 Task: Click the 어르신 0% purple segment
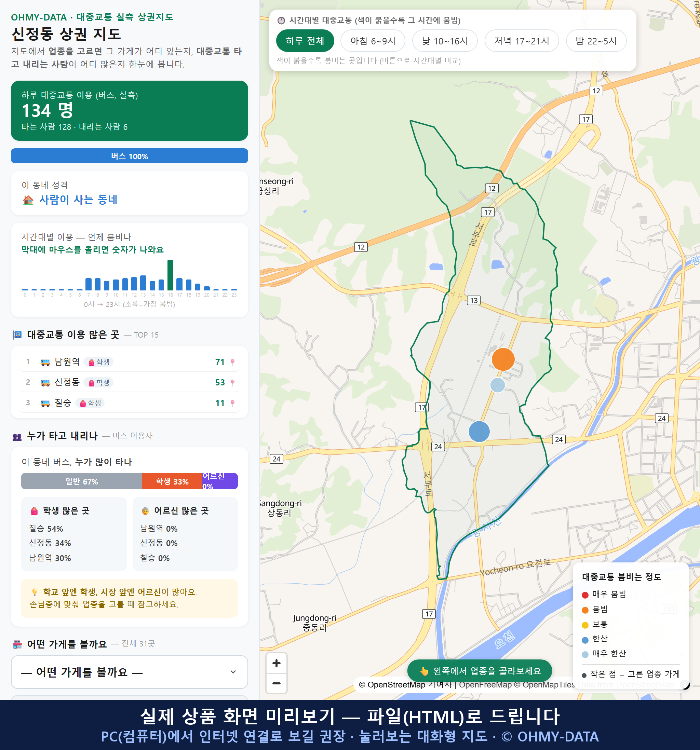[x=220, y=481]
